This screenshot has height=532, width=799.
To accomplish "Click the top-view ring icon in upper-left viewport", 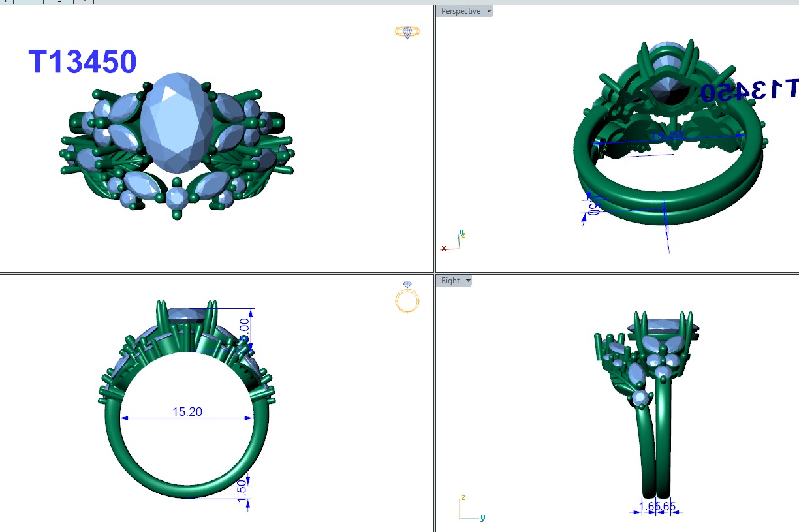I will coord(407,31).
